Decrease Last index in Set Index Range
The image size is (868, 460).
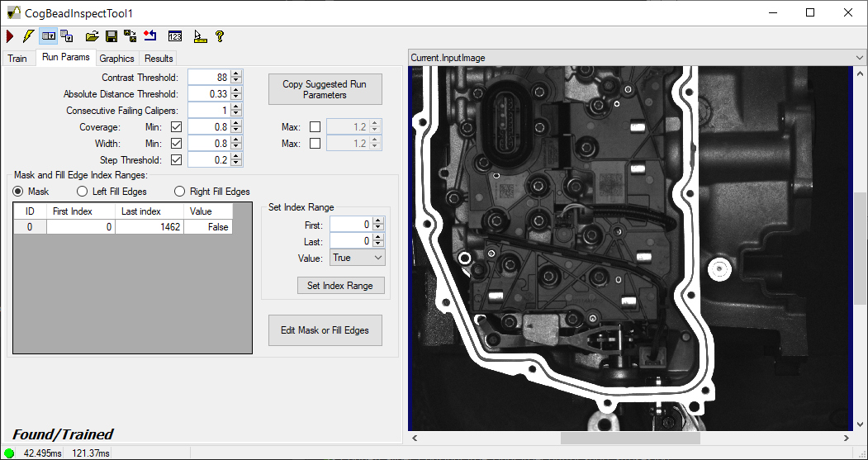tap(378, 244)
